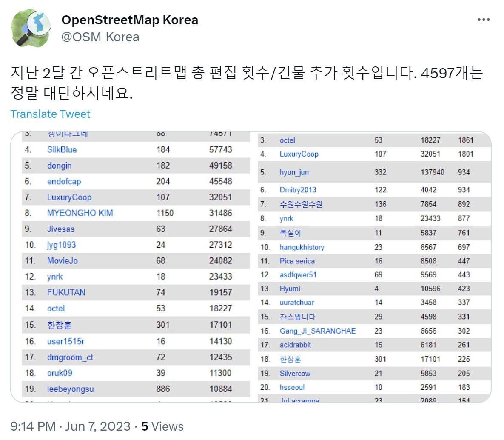Click the value 45548 in endofcap row
Screen dimensions: 504x440
point(220,181)
